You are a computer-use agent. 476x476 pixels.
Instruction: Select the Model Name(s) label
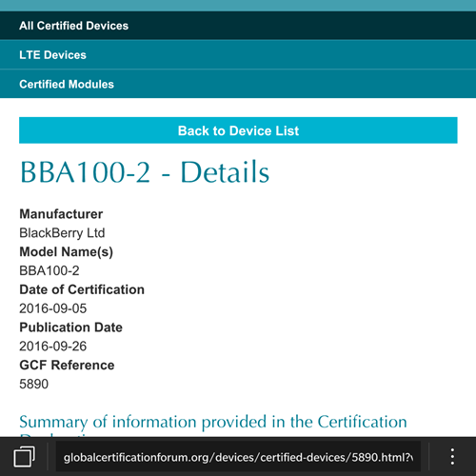[67, 252]
